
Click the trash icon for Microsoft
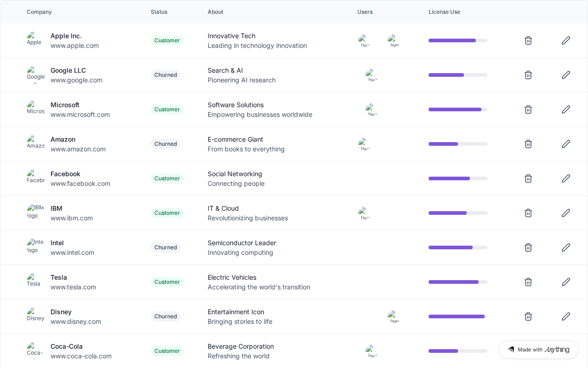528,109
